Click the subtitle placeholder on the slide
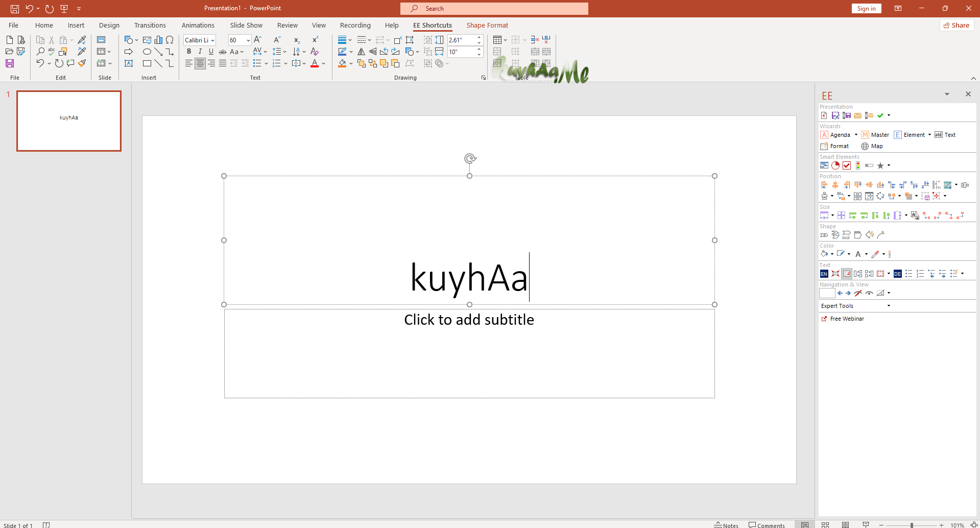Viewport: 980px width, 528px height. coord(469,353)
